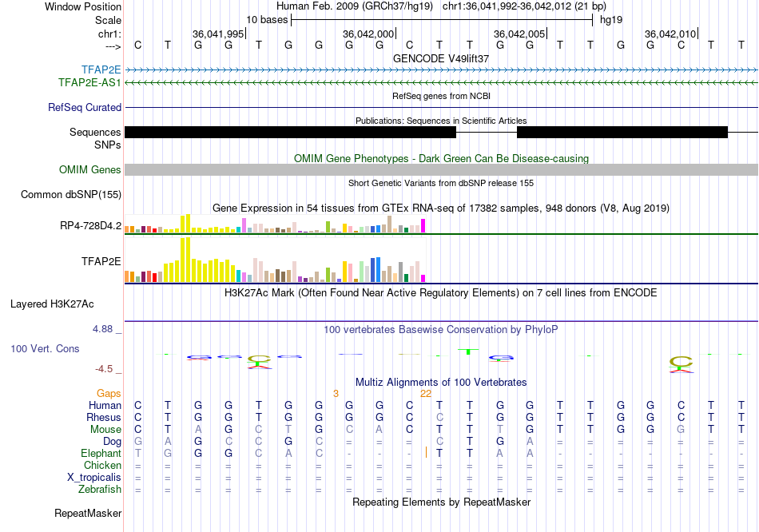Click the orange insertion bar in Elephant row
This screenshot has width=759, height=532.
coord(426,453)
